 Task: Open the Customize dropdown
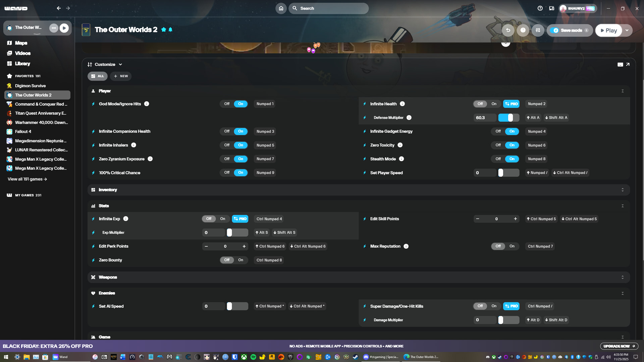[x=105, y=64]
